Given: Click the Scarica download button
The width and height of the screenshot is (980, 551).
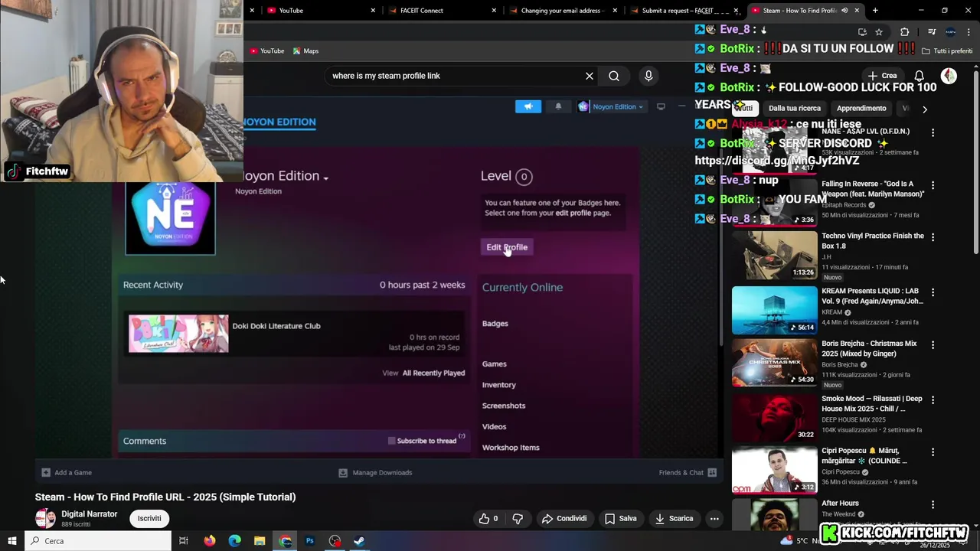Looking at the screenshot, I should (674, 518).
